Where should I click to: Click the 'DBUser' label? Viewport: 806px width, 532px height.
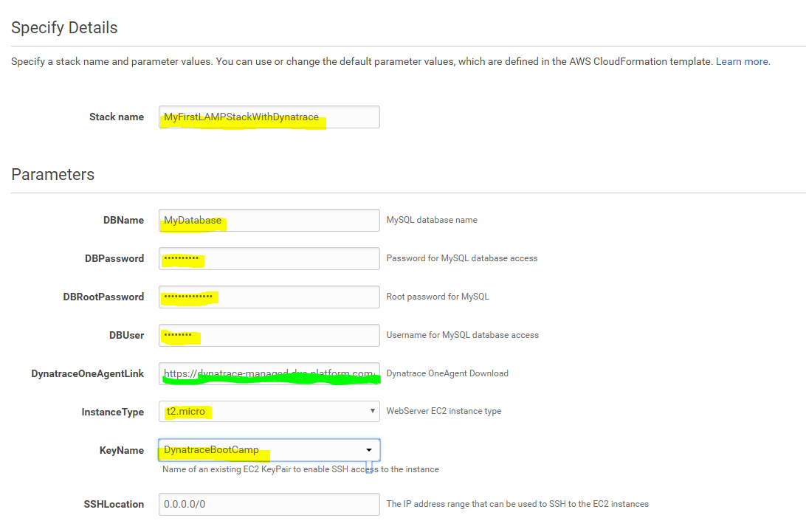tap(126, 336)
